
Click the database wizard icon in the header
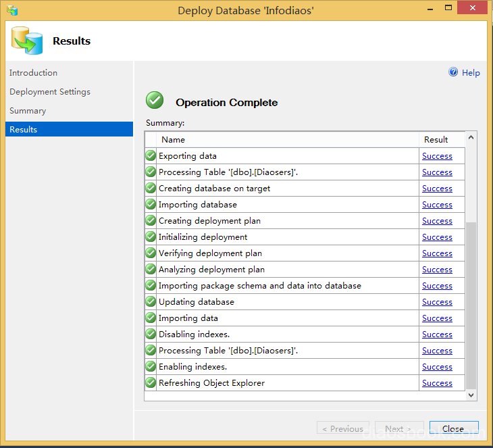point(26,41)
